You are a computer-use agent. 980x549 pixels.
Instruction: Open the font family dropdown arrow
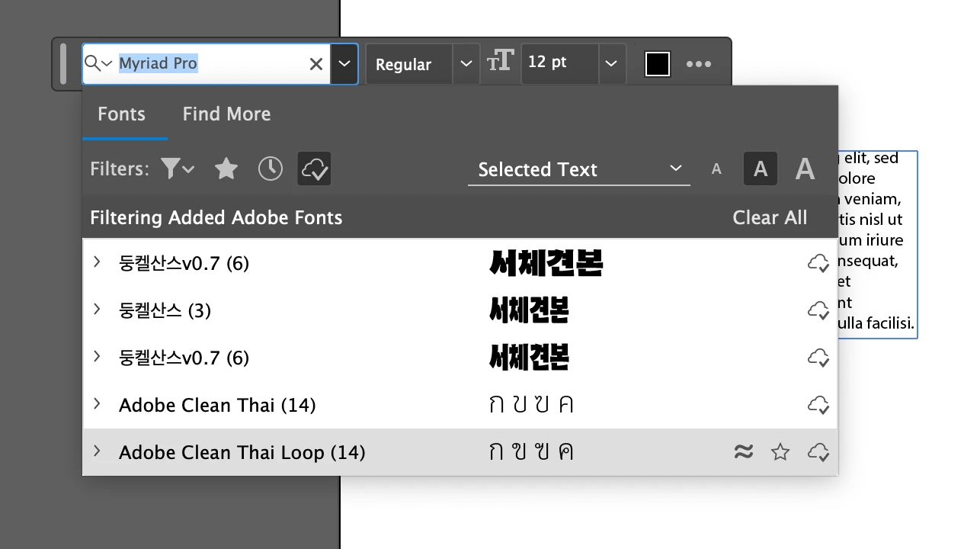(x=344, y=64)
